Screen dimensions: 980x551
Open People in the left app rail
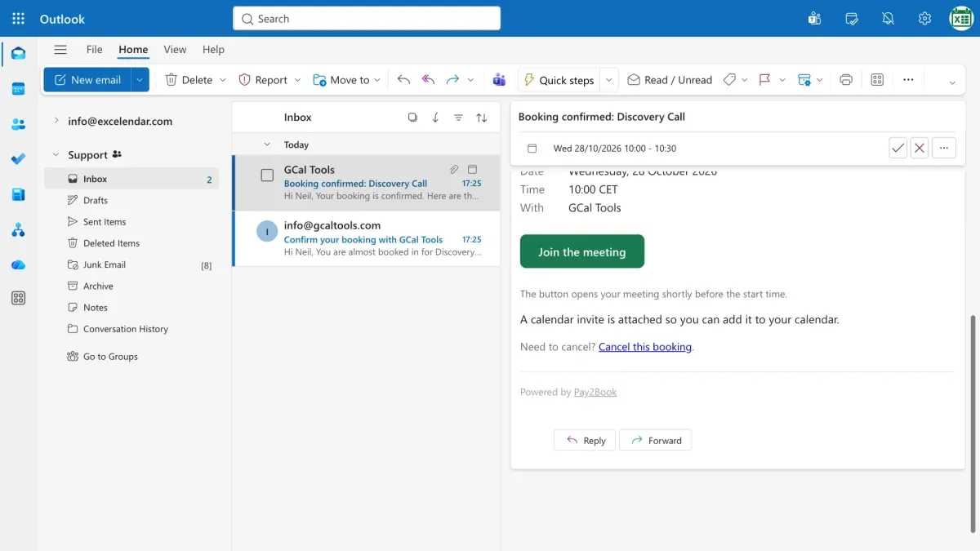18,124
